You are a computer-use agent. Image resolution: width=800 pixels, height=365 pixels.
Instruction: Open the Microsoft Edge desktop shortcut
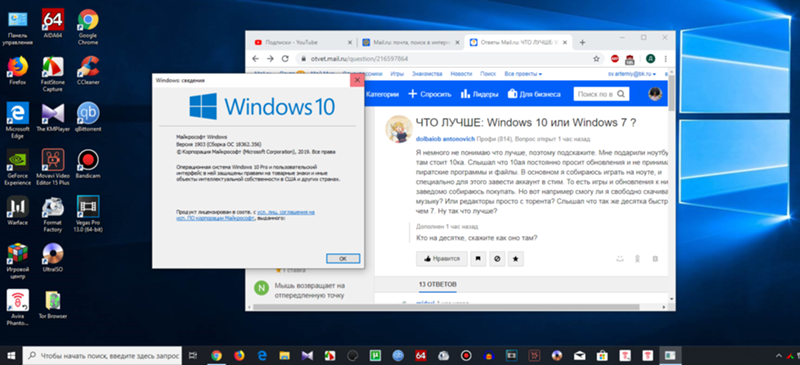(17, 120)
